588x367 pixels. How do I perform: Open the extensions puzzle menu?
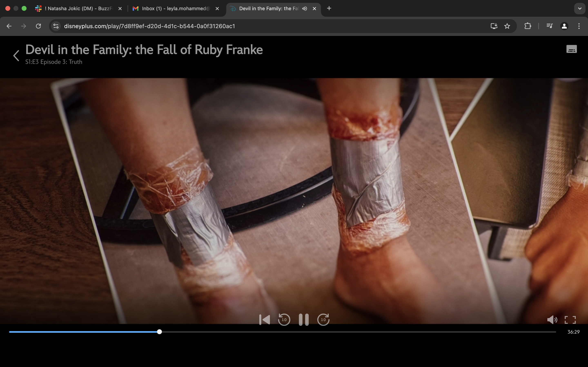(x=528, y=26)
